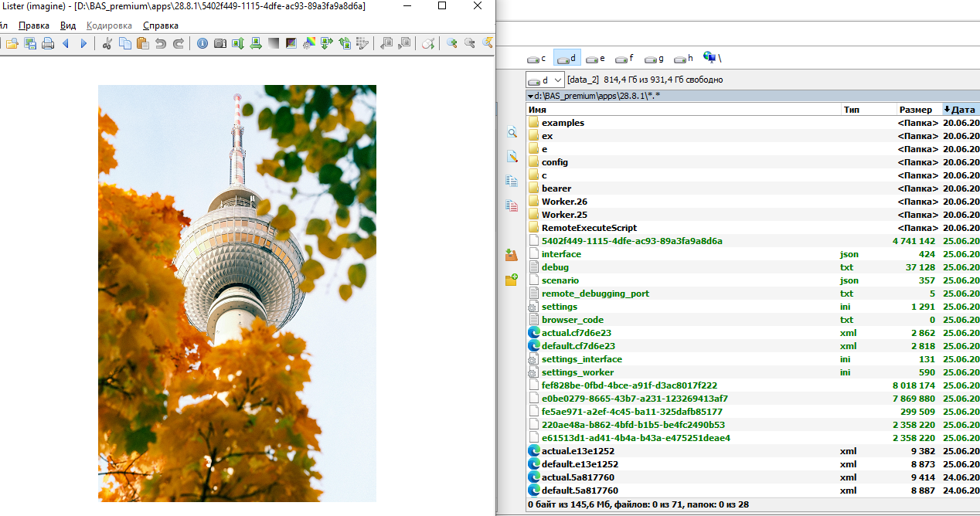Viewport: 980px width, 516px height.
Task: Click the Paste clipboard icon
Action: click(x=142, y=43)
